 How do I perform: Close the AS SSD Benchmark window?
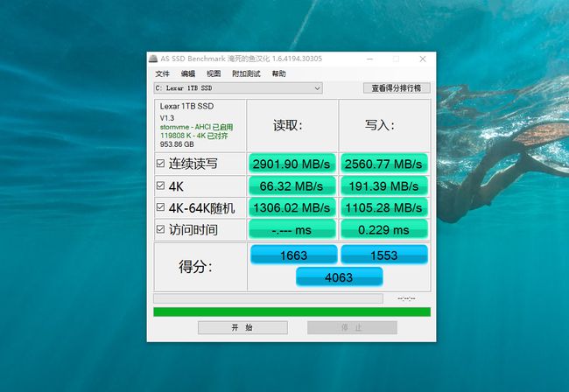423,59
